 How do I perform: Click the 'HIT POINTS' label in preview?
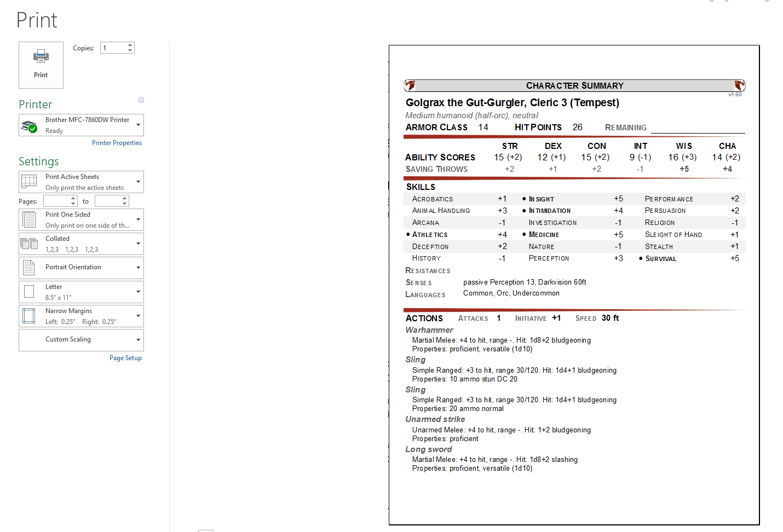tap(538, 128)
